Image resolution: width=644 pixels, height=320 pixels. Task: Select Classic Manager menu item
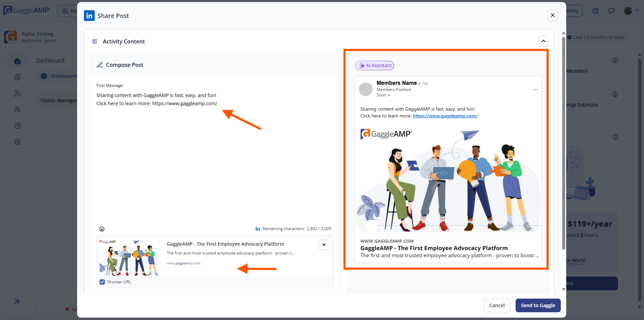click(x=59, y=100)
